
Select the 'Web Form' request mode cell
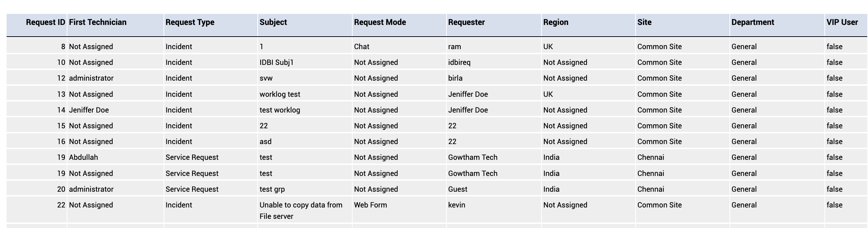click(370, 205)
